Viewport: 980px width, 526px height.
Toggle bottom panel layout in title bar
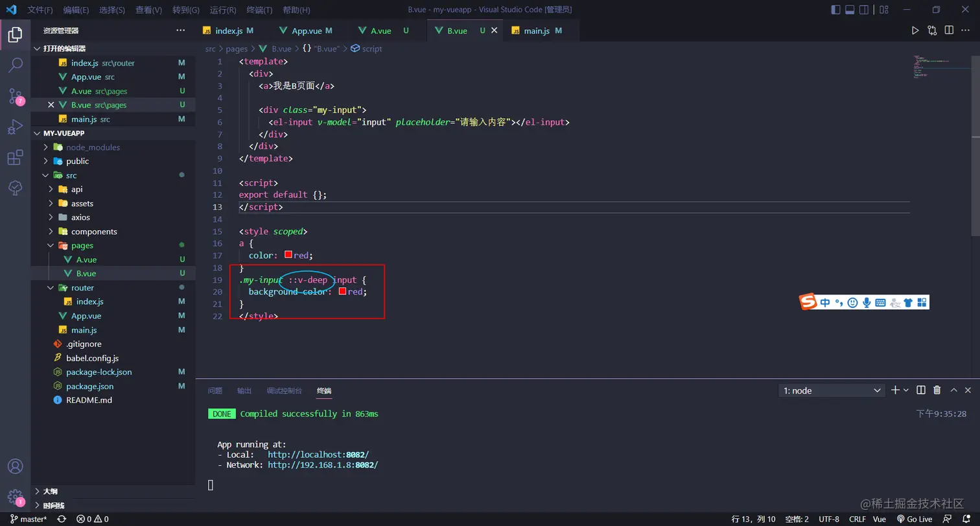[850, 10]
